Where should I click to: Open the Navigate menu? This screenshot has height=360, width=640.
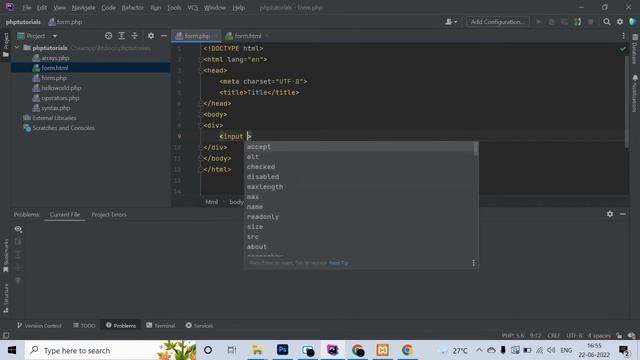tap(83, 7)
